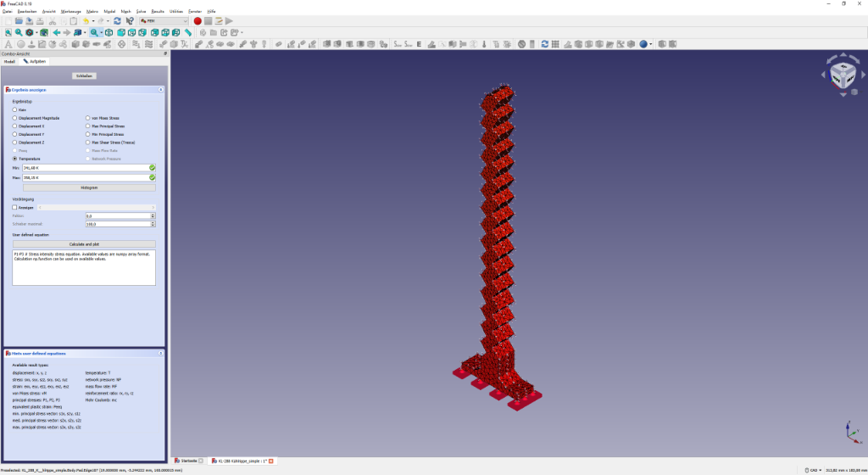Click the red macro record button
The height and width of the screenshot is (475, 868).
198,20
